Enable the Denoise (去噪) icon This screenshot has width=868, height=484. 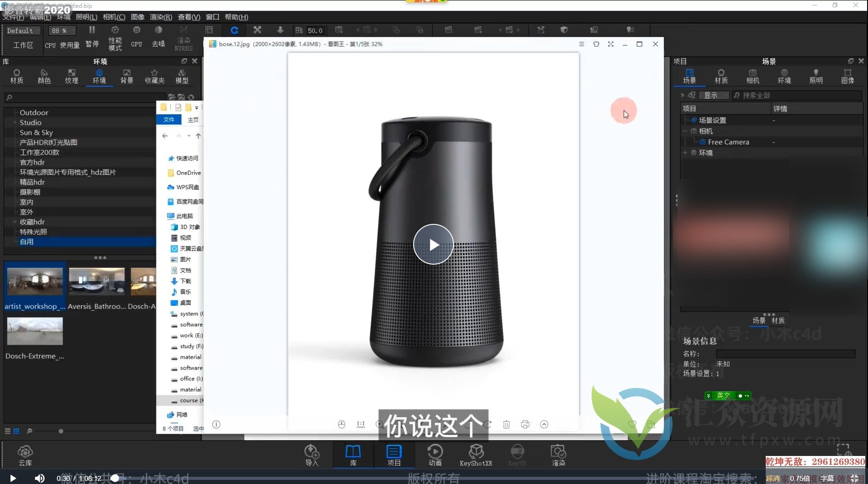tap(158, 36)
